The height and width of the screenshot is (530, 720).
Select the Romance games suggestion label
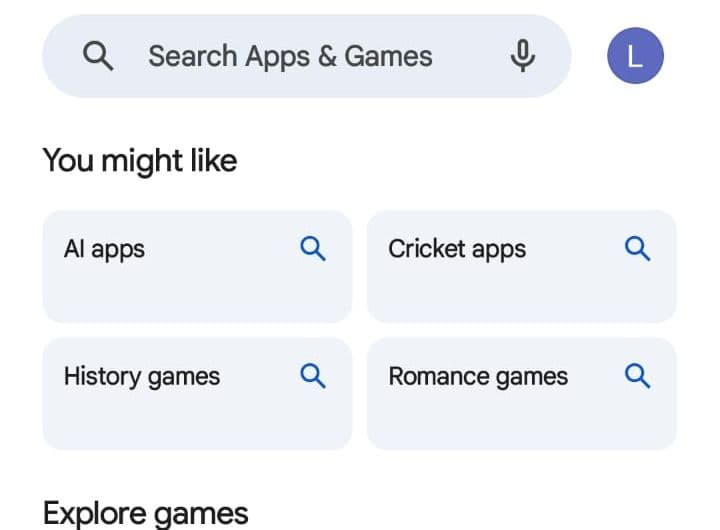pyautogui.click(x=478, y=377)
